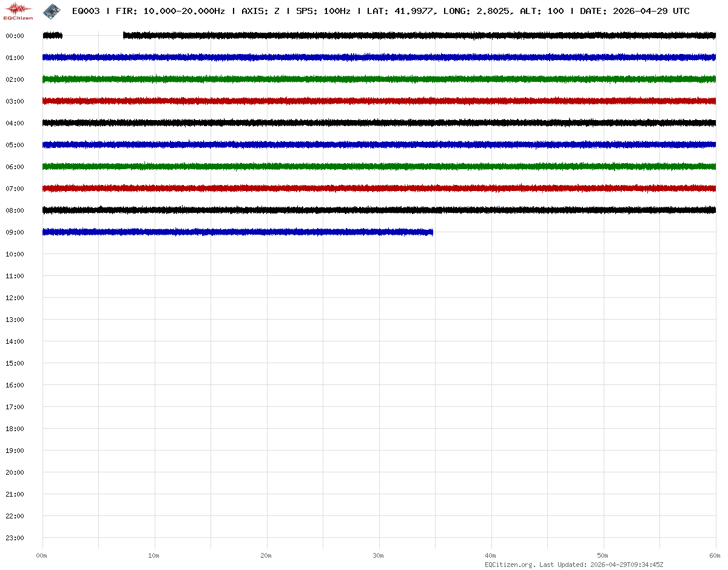The width and height of the screenshot is (728, 570).
Task: Click the 12:00 hour row label
Action: coord(15,298)
